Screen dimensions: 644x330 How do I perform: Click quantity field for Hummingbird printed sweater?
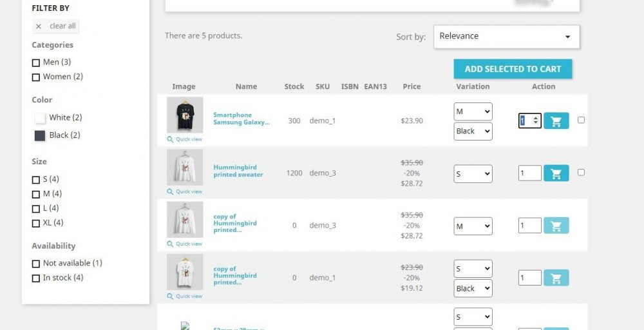(x=529, y=173)
